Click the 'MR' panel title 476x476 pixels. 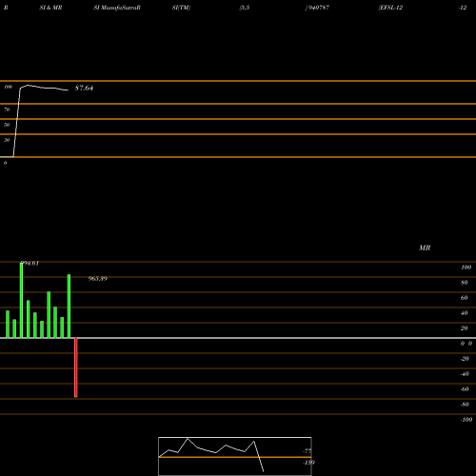pyautogui.click(x=425, y=248)
